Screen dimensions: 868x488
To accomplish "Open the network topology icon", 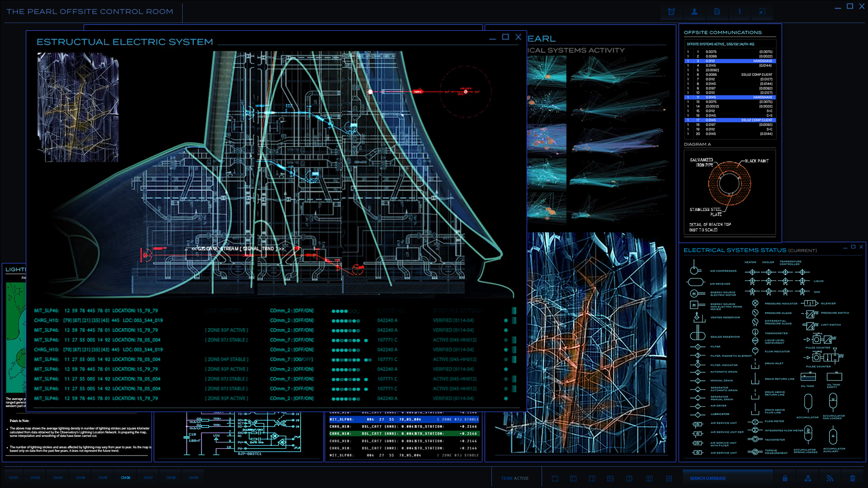I will pos(808,478).
